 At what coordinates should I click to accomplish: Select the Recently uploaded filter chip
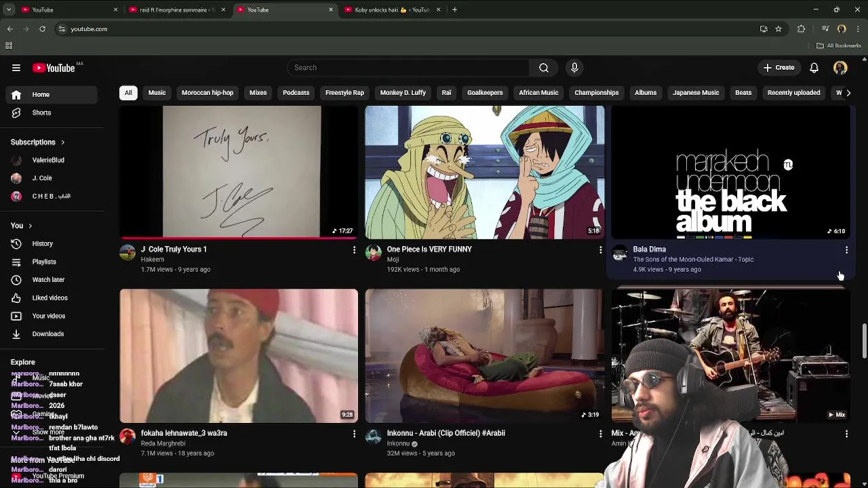(793, 93)
